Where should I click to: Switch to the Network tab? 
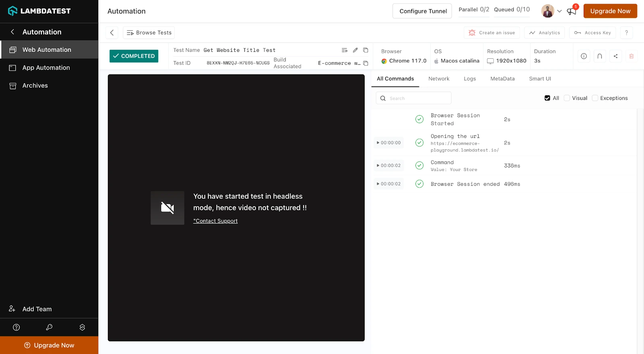coord(439,79)
